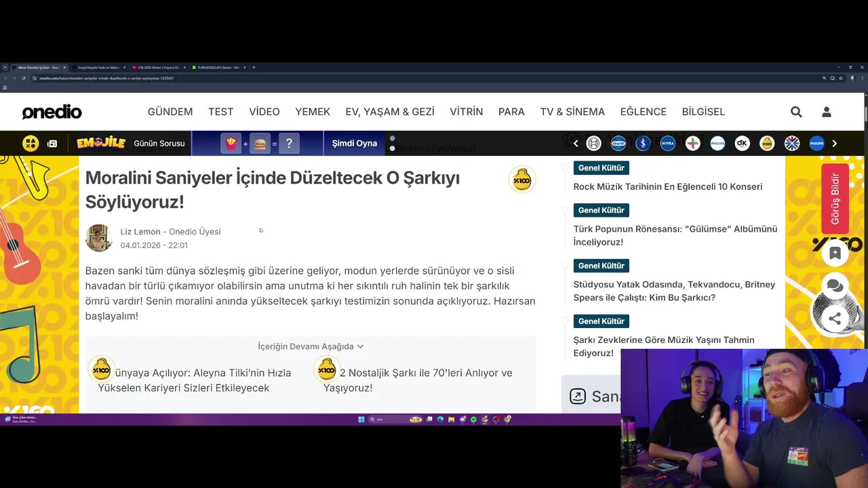868x488 pixels.
Task: Open the EĞLENCE menu
Action: click(644, 112)
